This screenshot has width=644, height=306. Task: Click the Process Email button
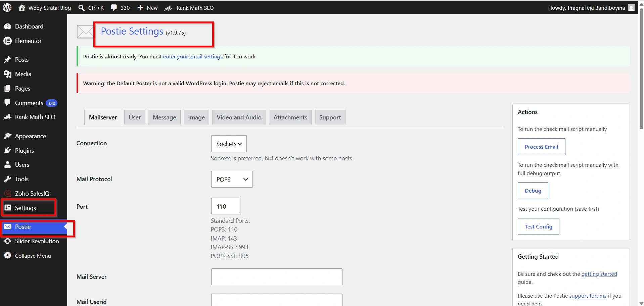coord(541,147)
